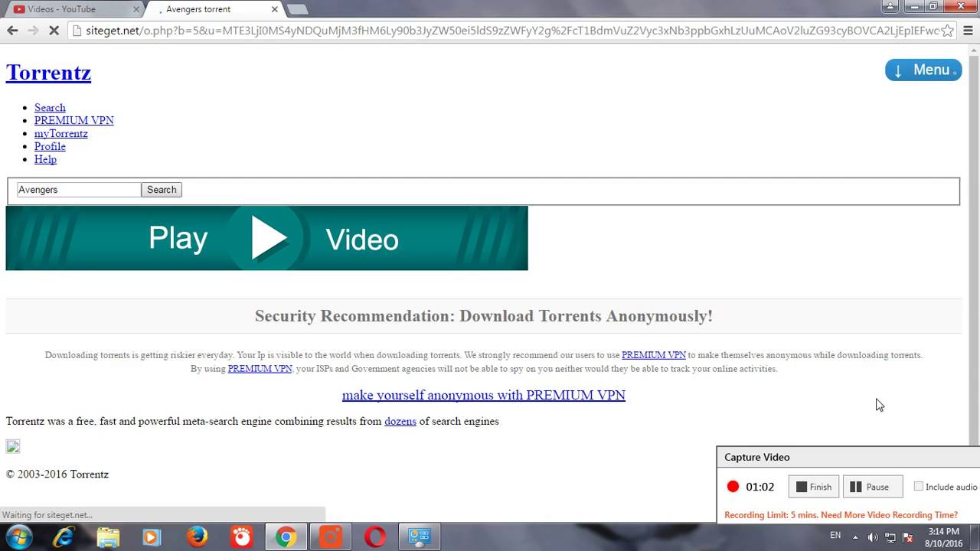
Task: Open the Search menu link
Action: pos(50,108)
